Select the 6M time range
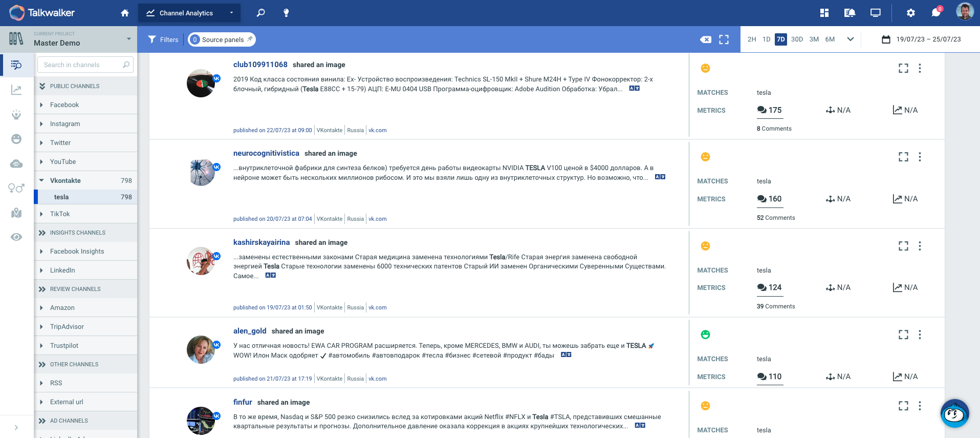The height and width of the screenshot is (438, 980). coord(830,39)
